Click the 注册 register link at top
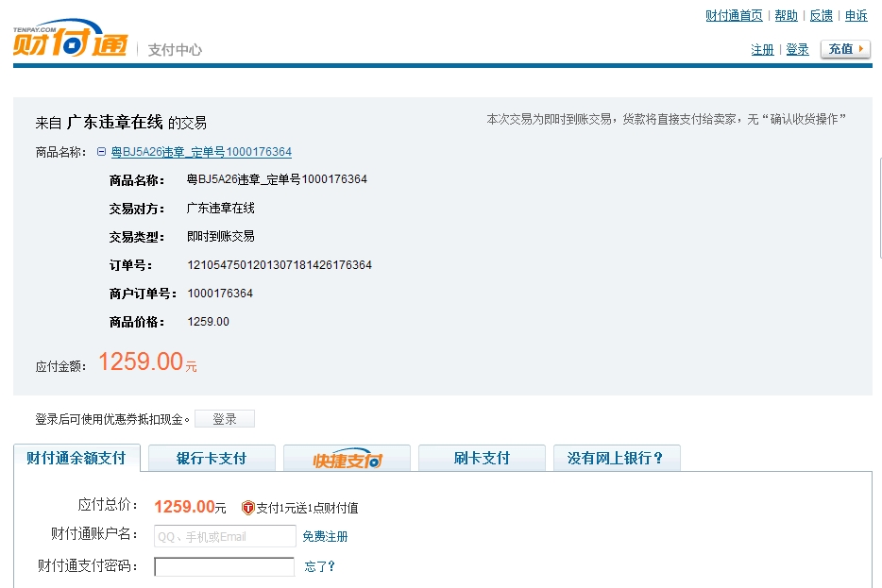Screen dimensions: 882x588 [x=762, y=49]
